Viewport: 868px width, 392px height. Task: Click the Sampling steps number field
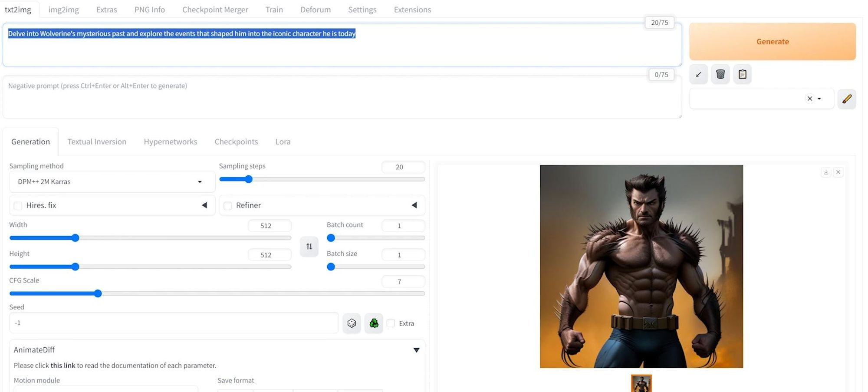[x=403, y=167]
